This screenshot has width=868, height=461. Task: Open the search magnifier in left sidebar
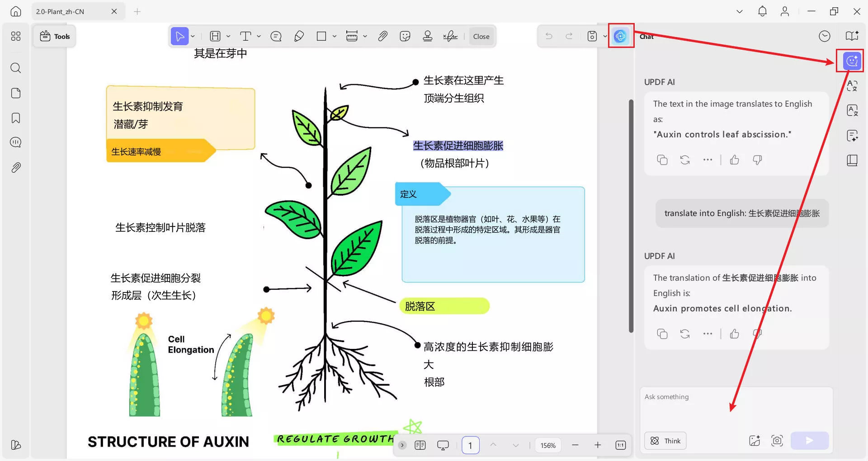point(16,68)
